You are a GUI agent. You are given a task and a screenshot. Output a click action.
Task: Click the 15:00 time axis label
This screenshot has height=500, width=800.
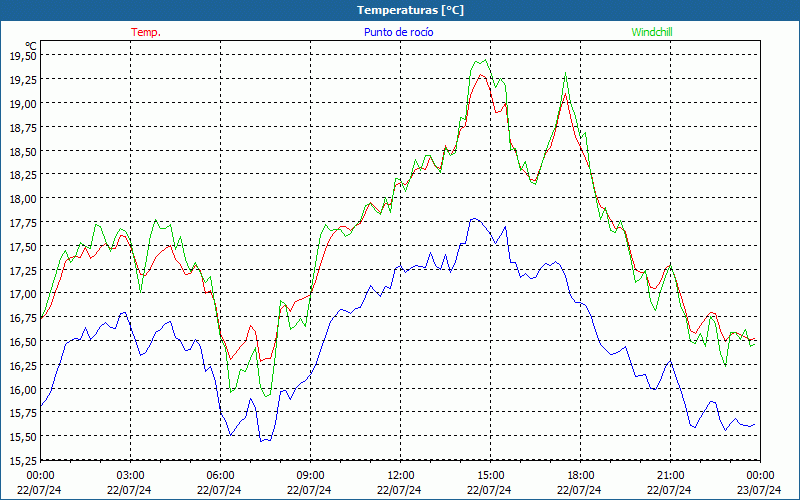(490, 475)
